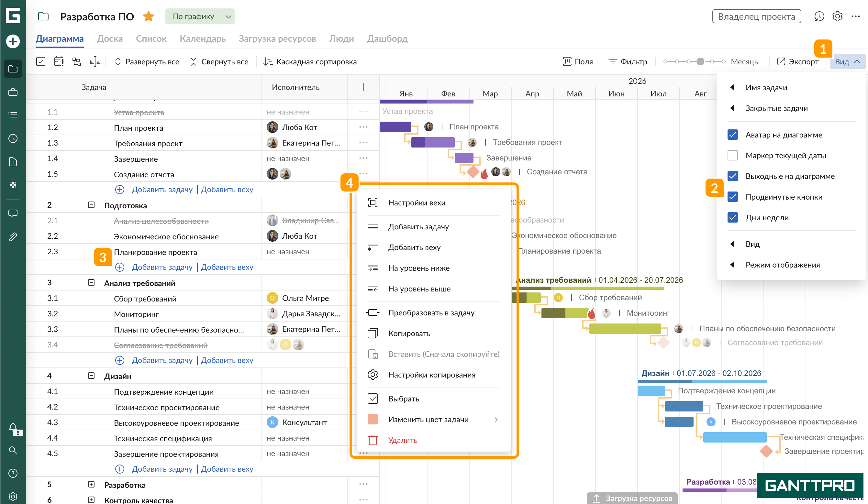
Task: Click the project history clock icon
Action: click(x=819, y=16)
